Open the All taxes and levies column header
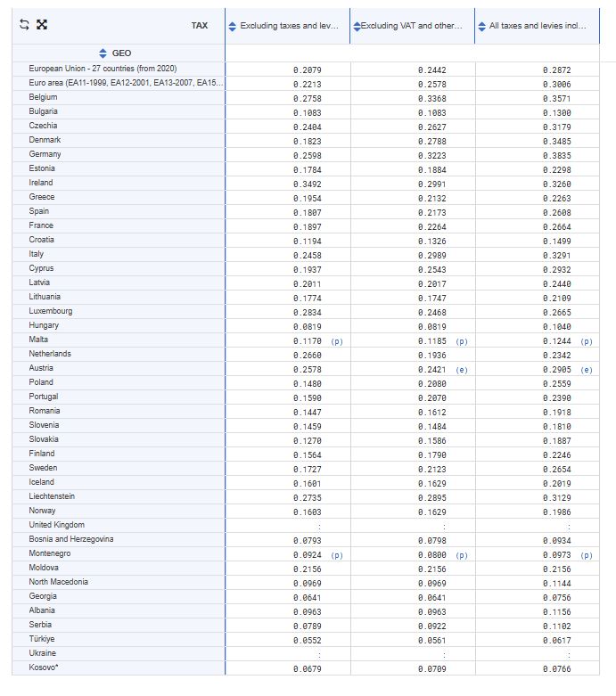Screen dimensions: 616x696 538,26
